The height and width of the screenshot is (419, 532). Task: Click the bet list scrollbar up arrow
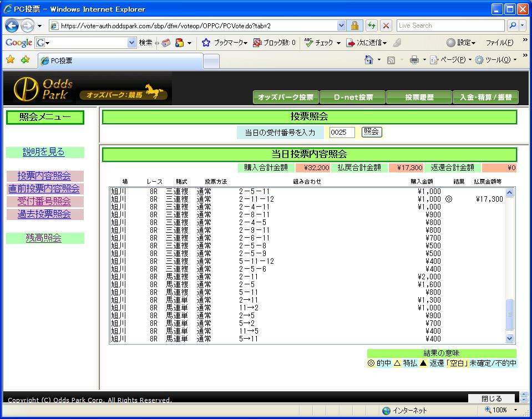click(x=509, y=192)
